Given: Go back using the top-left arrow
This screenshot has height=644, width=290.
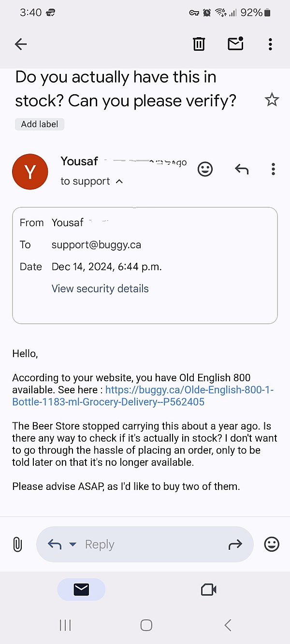Looking at the screenshot, I should pyautogui.click(x=21, y=44).
